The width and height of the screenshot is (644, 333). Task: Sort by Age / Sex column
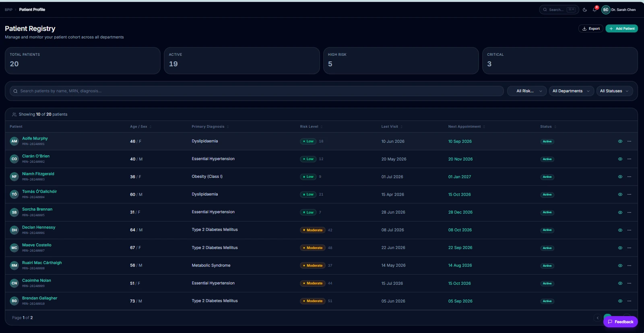pyautogui.click(x=140, y=127)
